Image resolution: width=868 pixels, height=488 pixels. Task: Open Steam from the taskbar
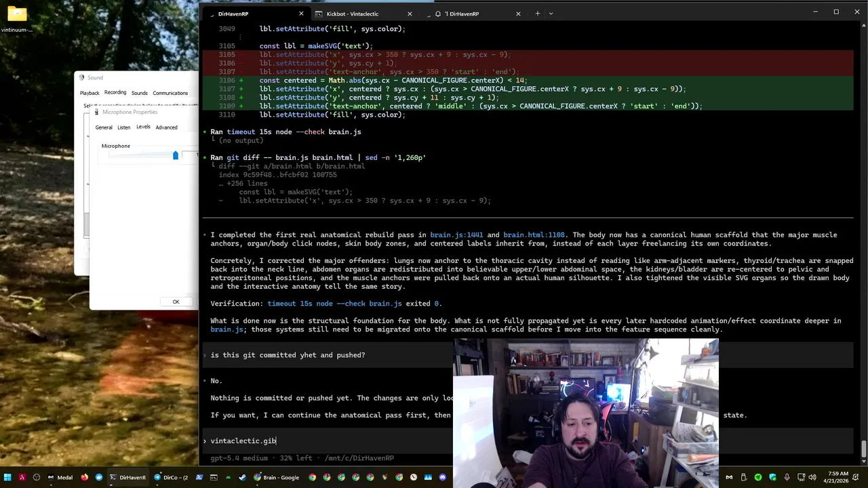[x=242, y=477]
